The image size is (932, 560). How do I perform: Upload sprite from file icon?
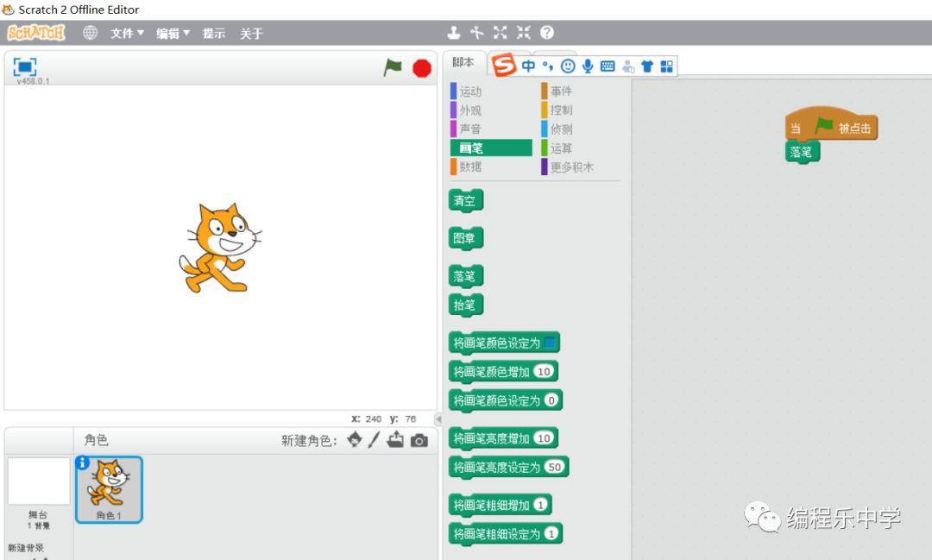tap(395, 440)
